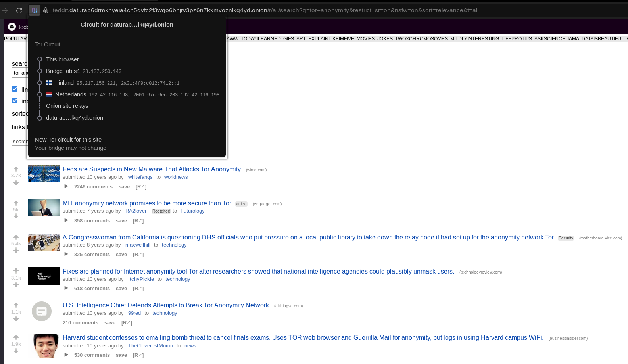Open the ASKSCIENCE subreddit tab
628x364 pixels.
tap(549, 39)
